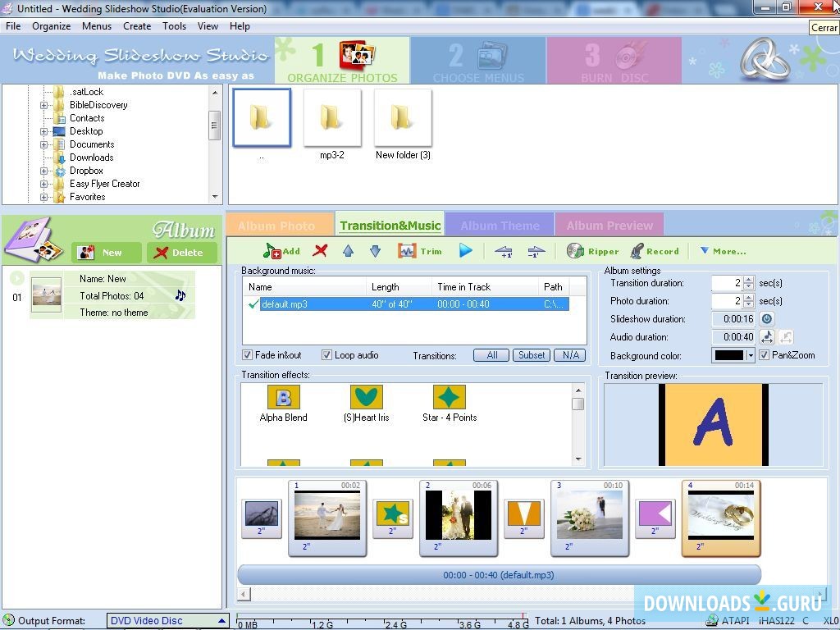Click the checkmark beside default.mp3
The image size is (840, 630).
[x=253, y=304]
